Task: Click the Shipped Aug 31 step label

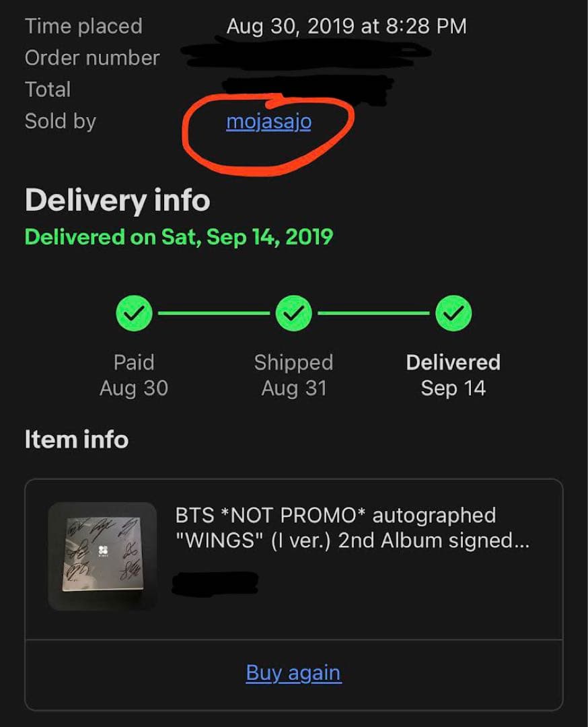Action: point(293,375)
